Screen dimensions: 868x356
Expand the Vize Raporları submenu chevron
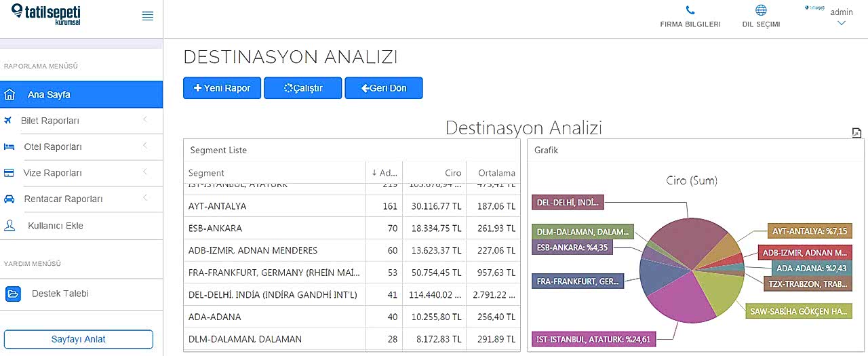pos(144,172)
